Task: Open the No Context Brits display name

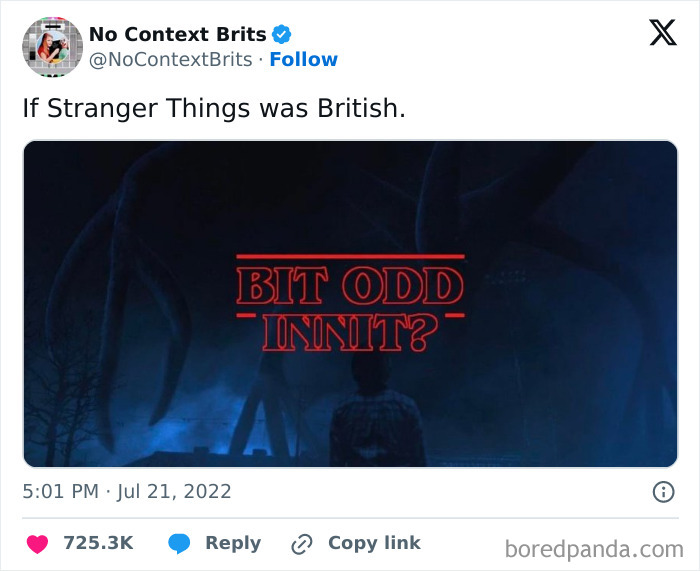Action: click(x=177, y=34)
